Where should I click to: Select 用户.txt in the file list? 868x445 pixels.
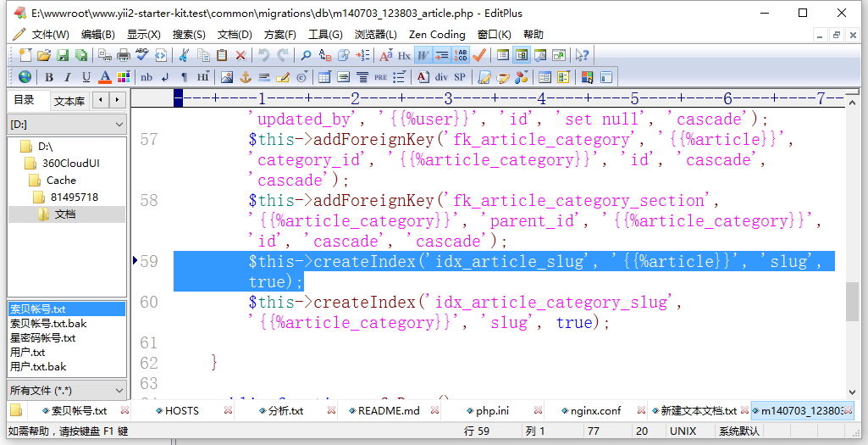[x=28, y=353]
